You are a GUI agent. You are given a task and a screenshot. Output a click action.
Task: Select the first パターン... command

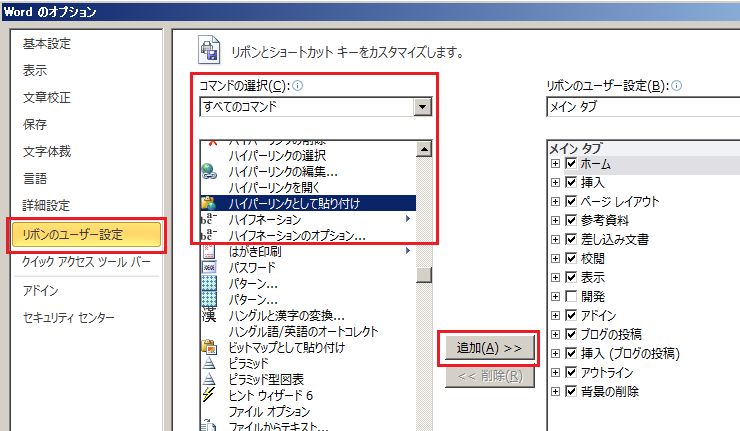point(253,283)
